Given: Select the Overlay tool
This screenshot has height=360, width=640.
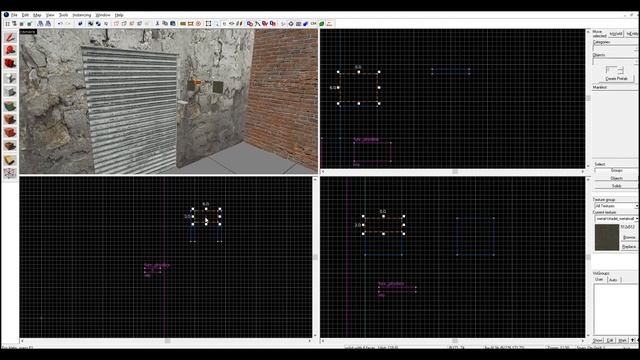Looking at the screenshot, I should coord(10,146).
